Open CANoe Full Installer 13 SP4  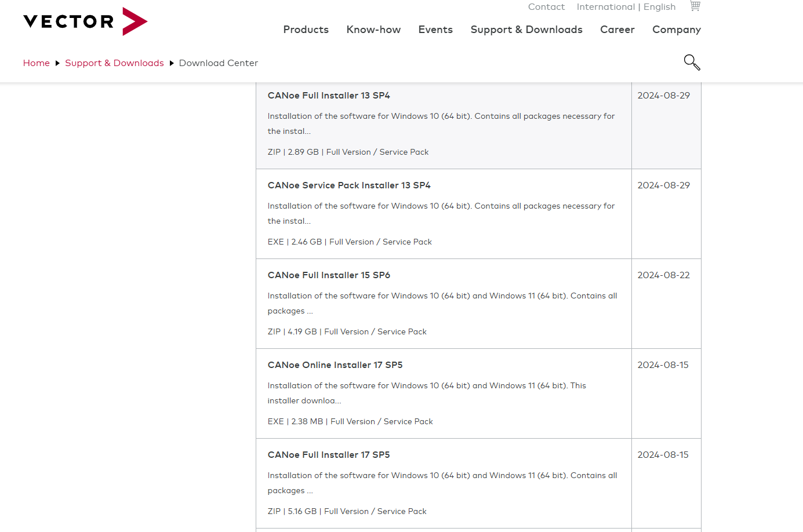[x=329, y=96]
